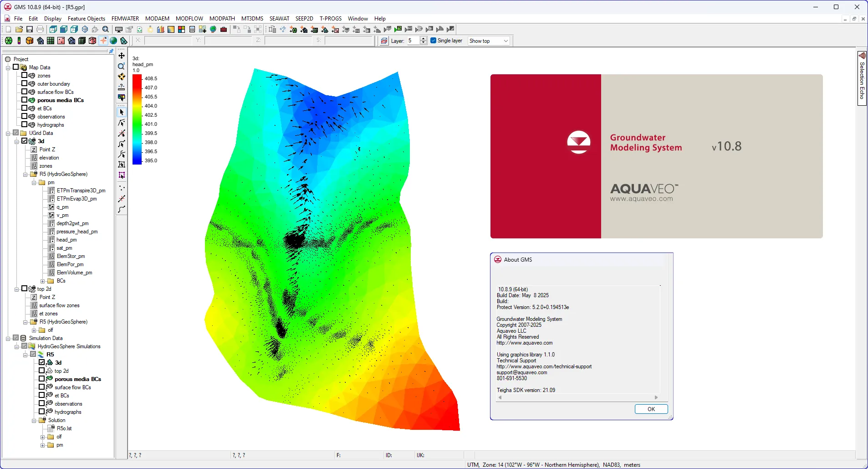Select the elevation dataset under 3d
The width and height of the screenshot is (868, 469).
point(49,158)
